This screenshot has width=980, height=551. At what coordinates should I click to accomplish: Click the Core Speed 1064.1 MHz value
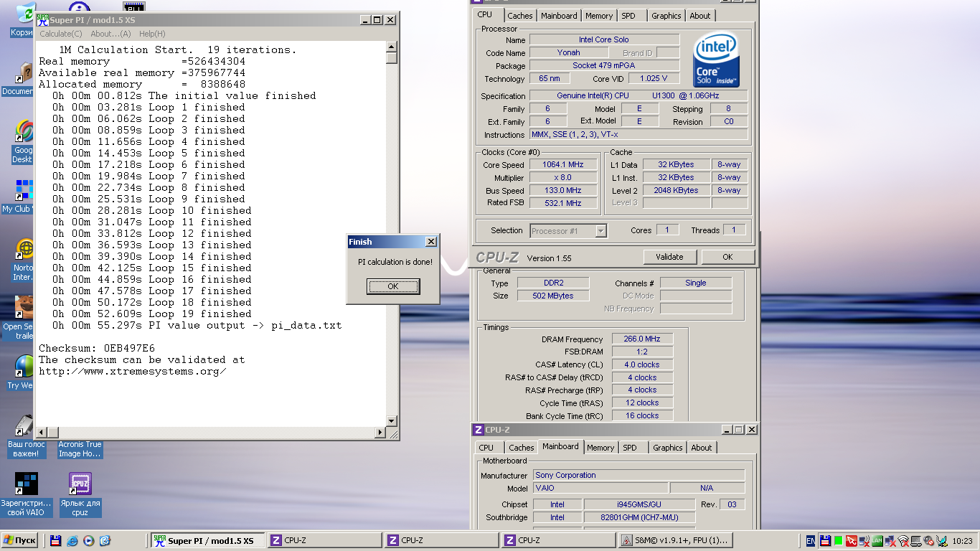point(563,165)
